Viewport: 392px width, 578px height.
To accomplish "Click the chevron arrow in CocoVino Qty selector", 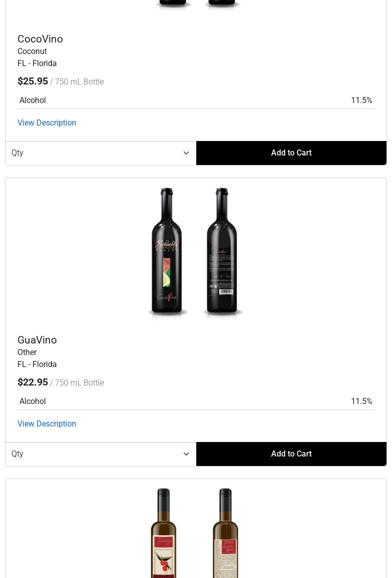I will pyautogui.click(x=186, y=153).
